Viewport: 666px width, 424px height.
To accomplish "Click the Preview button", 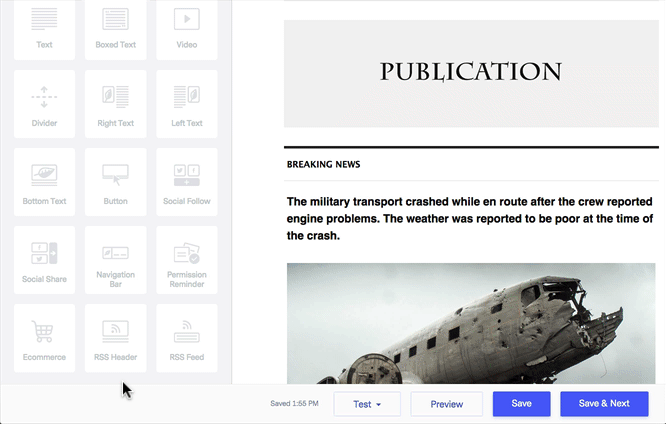I will point(446,404).
